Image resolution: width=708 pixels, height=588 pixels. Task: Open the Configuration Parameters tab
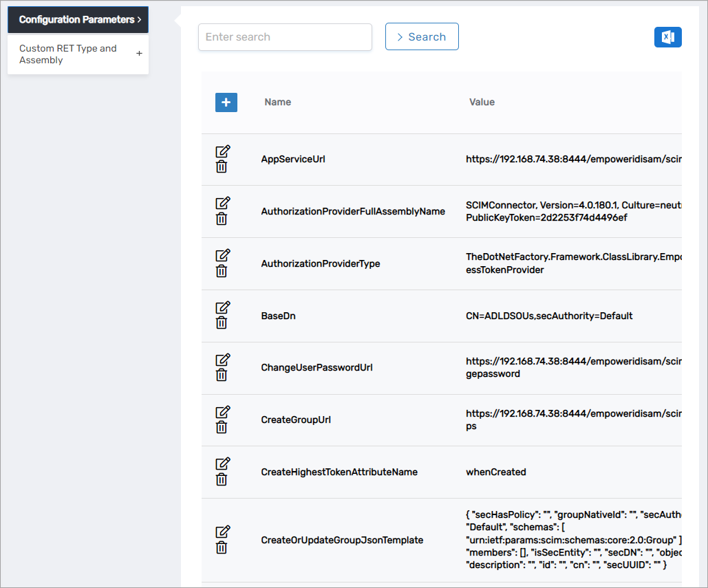(78, 20)
